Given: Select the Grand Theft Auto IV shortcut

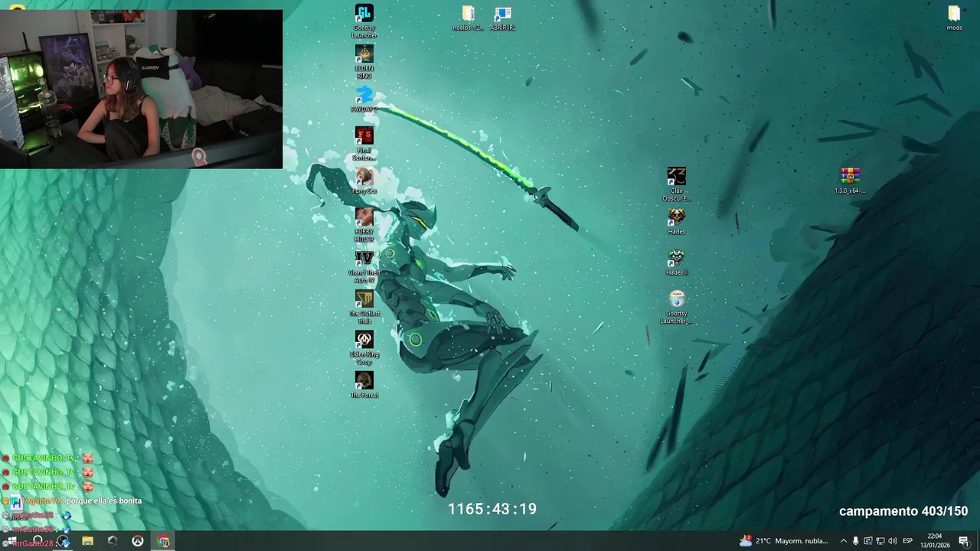Looking at the screenshot, I should (364, 266).
